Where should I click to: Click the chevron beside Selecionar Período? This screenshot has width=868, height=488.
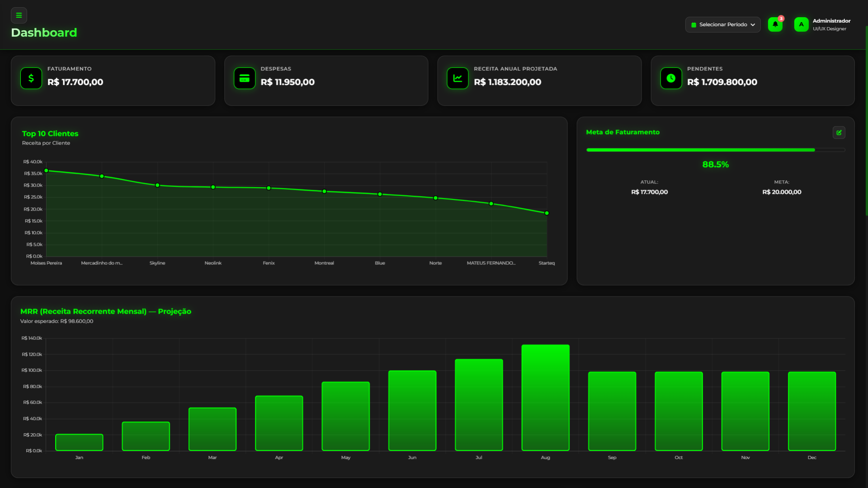coord(753,25)
